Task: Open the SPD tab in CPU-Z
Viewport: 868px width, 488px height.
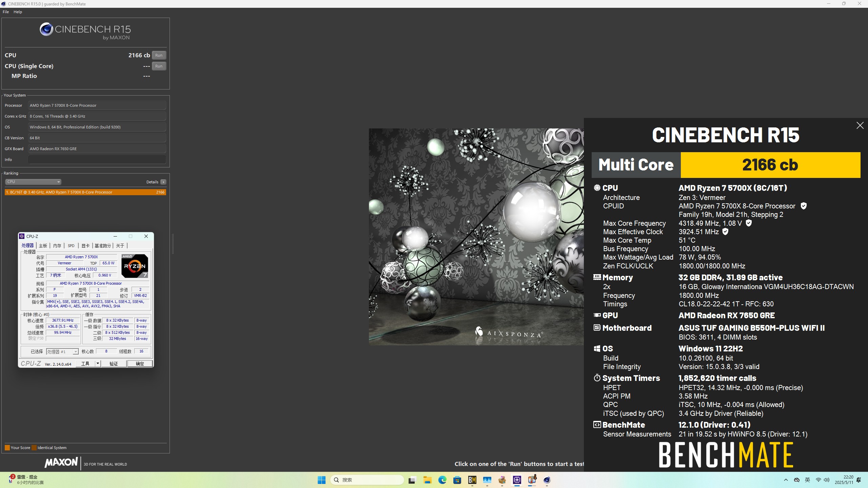Action: pos(71,246)
